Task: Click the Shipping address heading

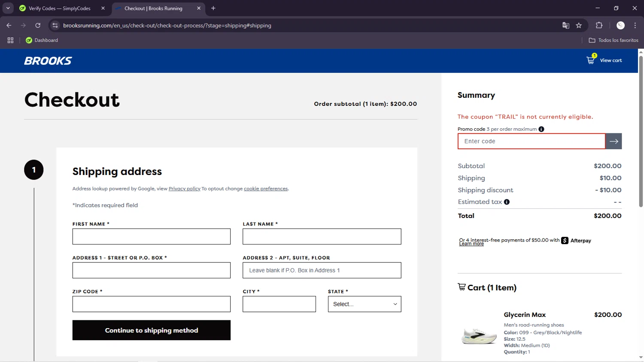Action: click(x=117, y=172)
